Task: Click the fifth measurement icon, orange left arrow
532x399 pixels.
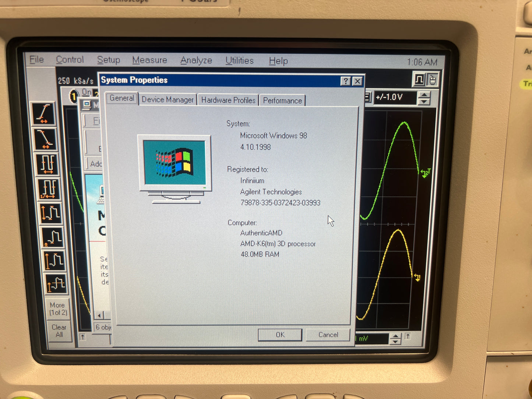Action: (51, 213)
